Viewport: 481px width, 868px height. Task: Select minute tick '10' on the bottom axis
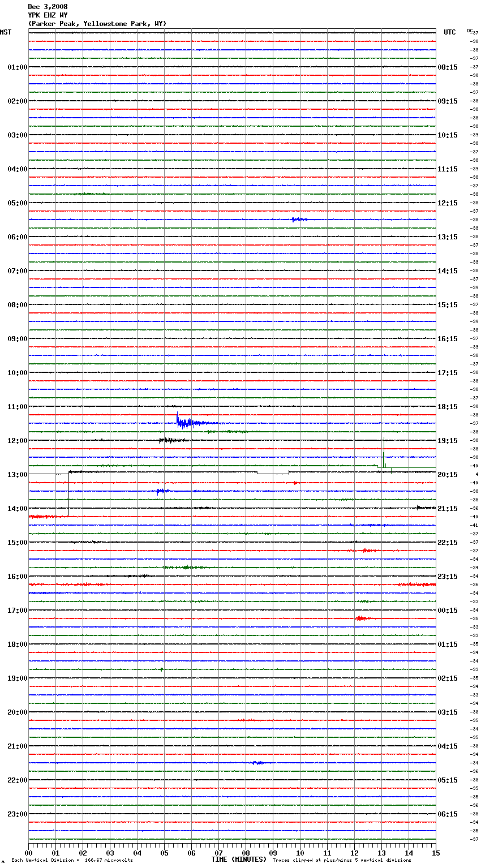(x=300, y=853)
